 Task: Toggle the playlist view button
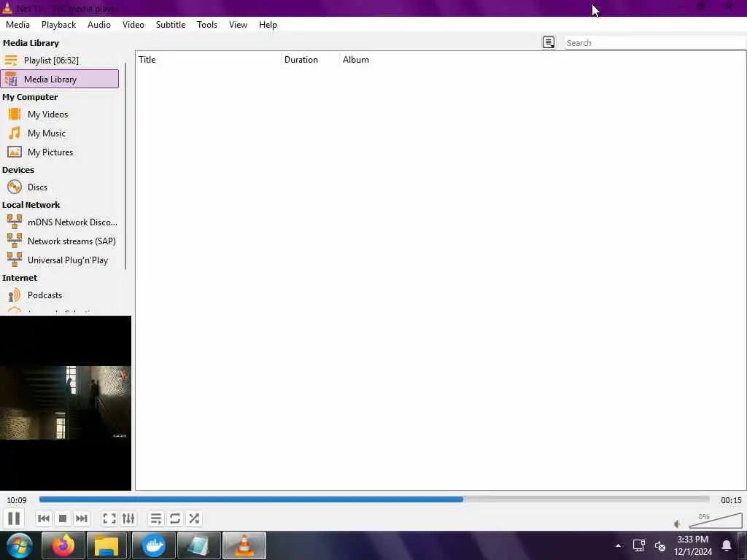pos(156,518)
